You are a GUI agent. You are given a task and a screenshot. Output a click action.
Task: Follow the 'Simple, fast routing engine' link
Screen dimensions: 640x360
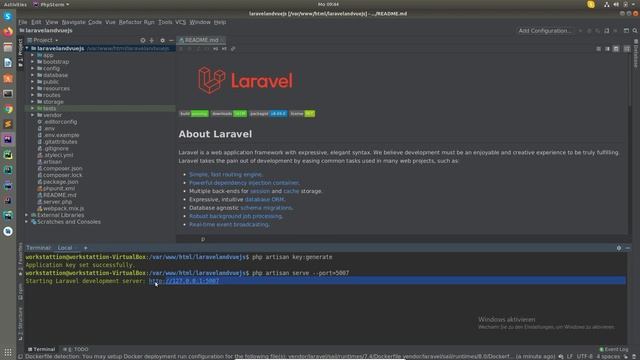coord(226,175)
